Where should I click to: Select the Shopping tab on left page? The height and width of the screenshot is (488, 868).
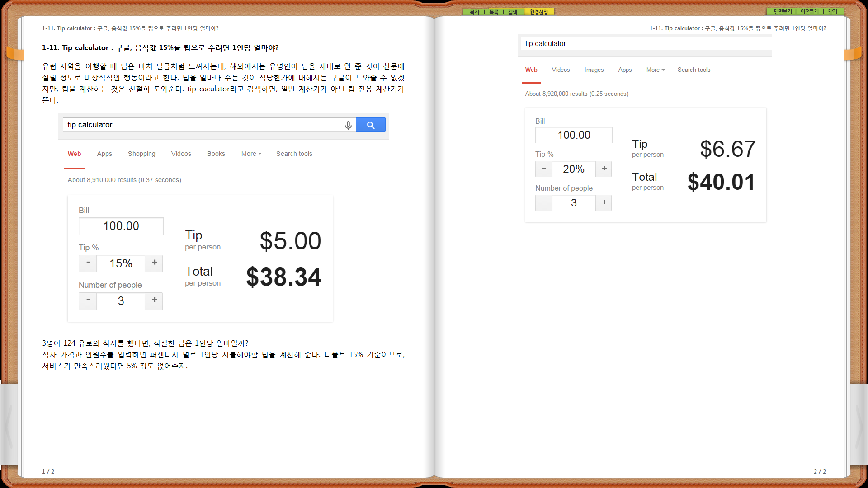[x=142, y=154]
